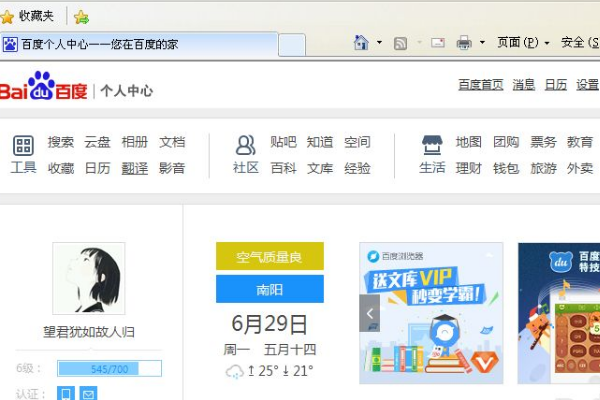Viewport: 600px width, 400px height.
Task: Click the Baidu logo
Action: (44, 86)
